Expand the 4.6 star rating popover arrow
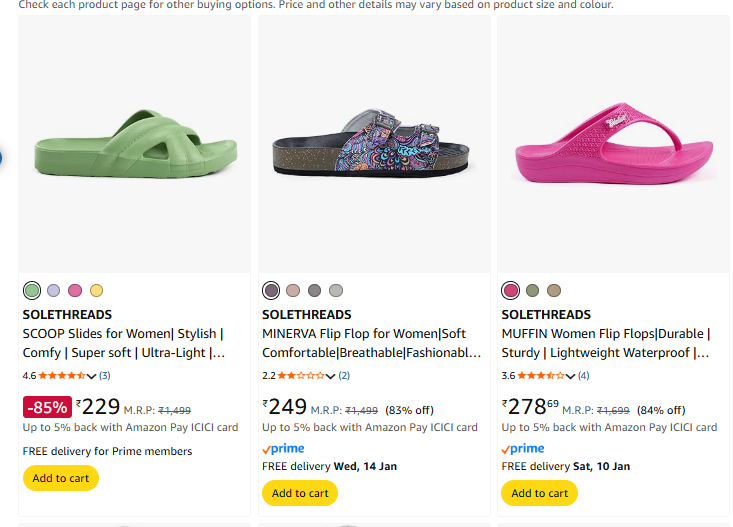Screen dimensions: 733x527 pos(92,376)
